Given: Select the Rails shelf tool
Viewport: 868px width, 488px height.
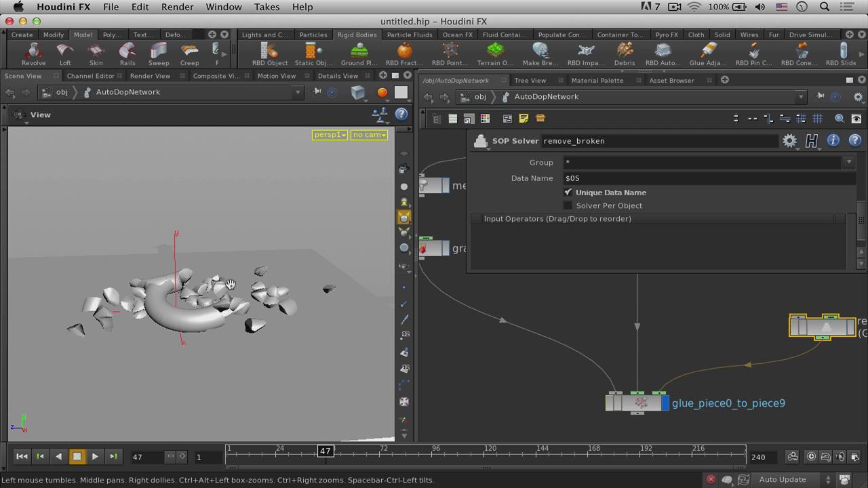Looking at the screenshot, I should 127,54.
